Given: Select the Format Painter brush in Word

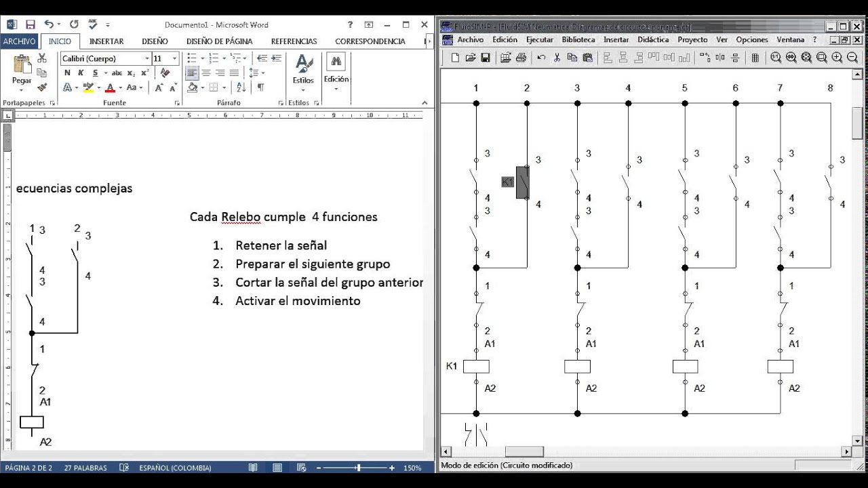Looking at the screenshot, I should pyautogui.click(x=42, y=87).
